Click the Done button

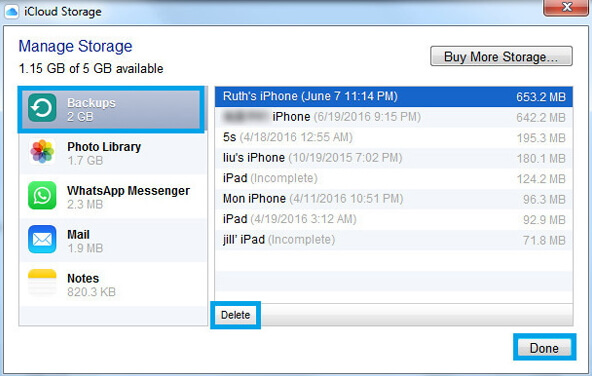coord(544,348)
